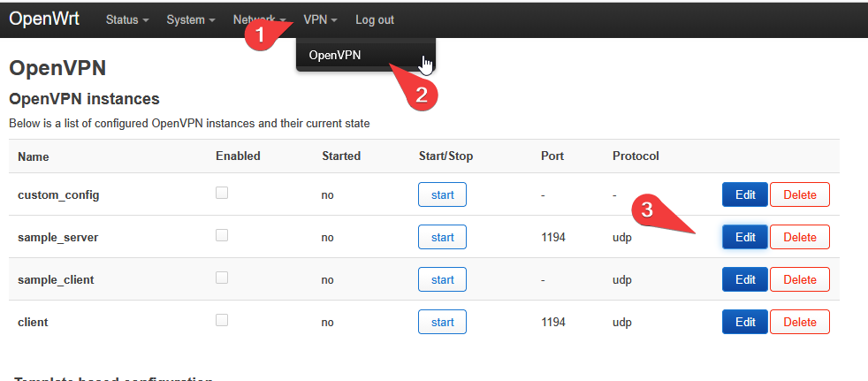Delete the sample_server instance
Viewport: 868px width, 381px height.
coord(800,237)
